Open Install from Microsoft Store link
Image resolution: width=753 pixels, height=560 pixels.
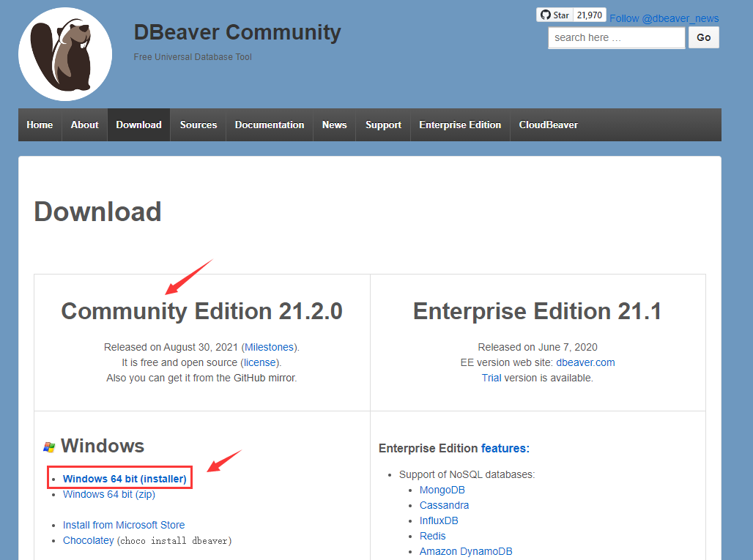[124, 525]
